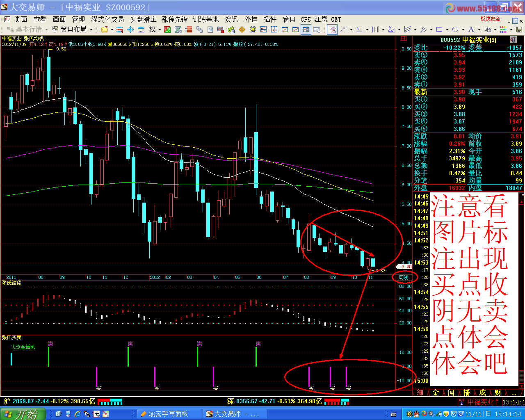Expand the open folder dropdown arrow
Viewport: 525px width, 420px height.
(112, 30)
